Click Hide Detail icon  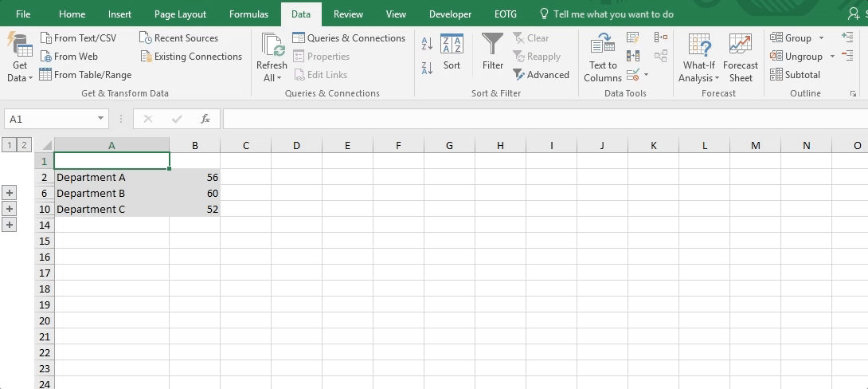tap(847, 56)
